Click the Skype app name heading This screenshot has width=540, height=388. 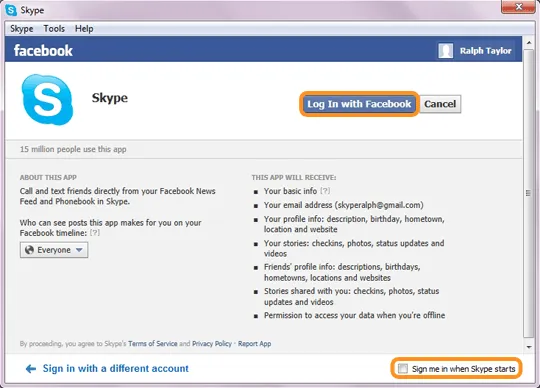pyautogui.click(x=110, y=98)
